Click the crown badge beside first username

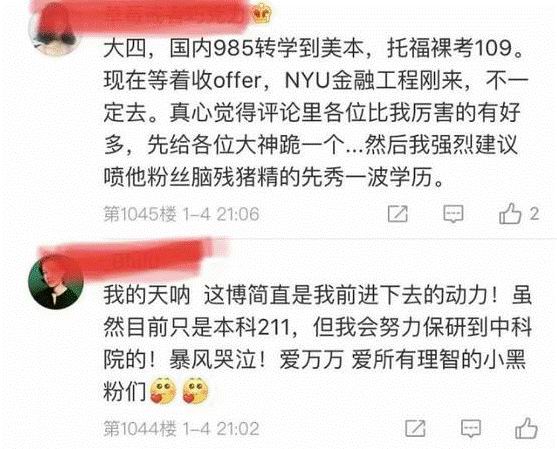tap(263, 13)
